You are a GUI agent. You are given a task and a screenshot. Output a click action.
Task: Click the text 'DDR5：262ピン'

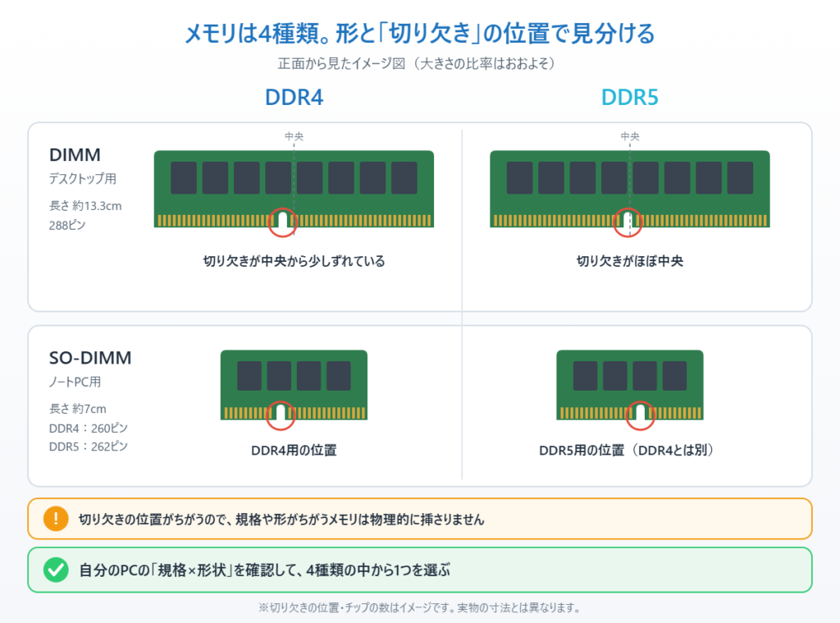tap(89, 446)
